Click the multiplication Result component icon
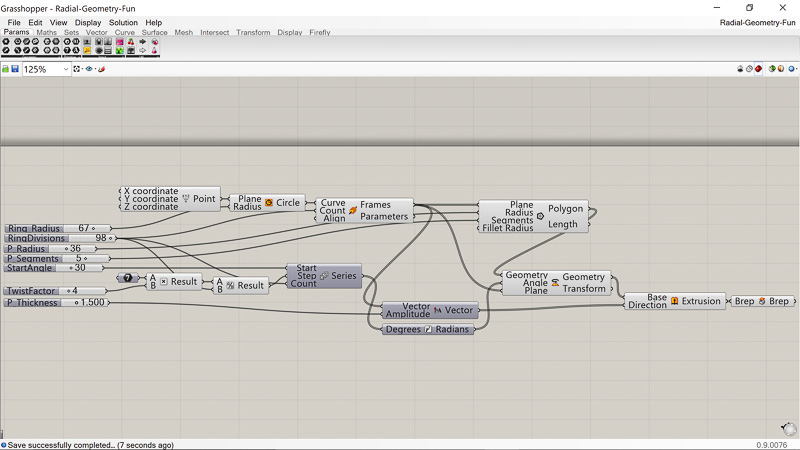This screenshot has height=450, width=800. coord(164,282)
